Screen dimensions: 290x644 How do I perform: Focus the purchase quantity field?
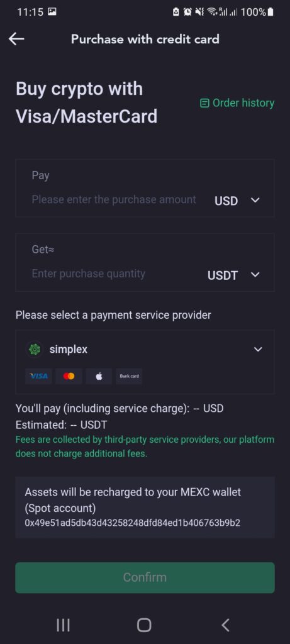[88, 274]
